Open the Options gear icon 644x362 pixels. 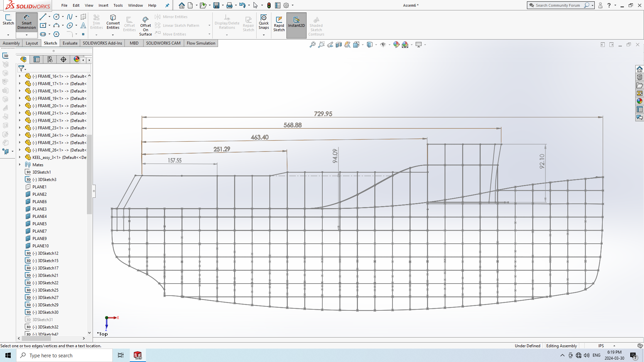click(x=286, y=5)
